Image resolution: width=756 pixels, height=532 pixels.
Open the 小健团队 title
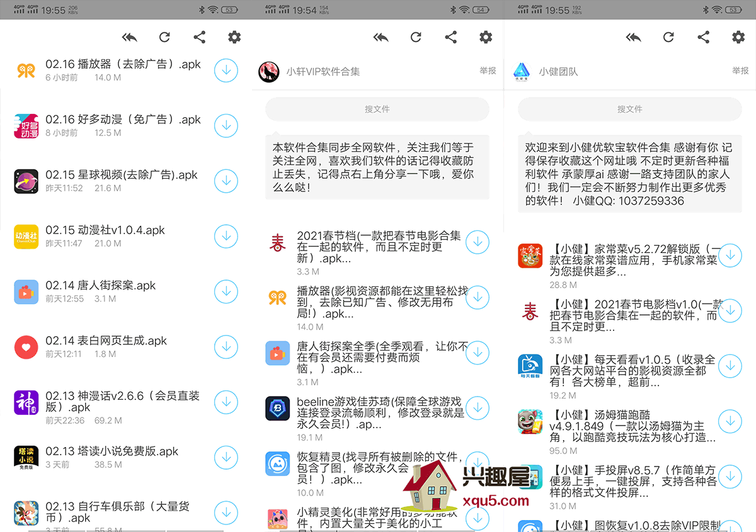pos(558,72)
